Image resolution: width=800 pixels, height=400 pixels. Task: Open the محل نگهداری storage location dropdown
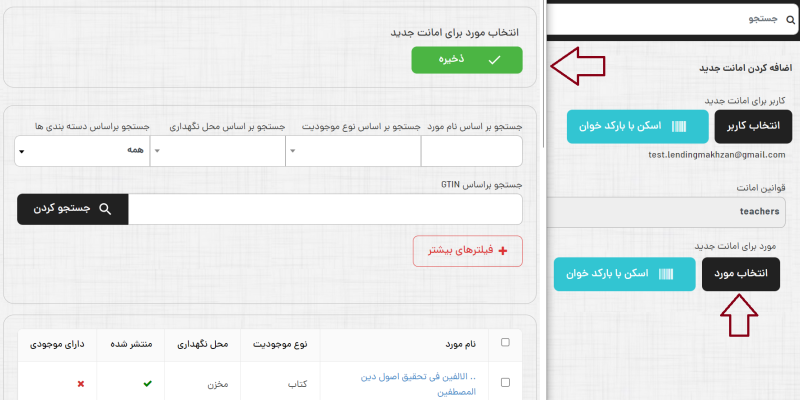coord(217,151)
